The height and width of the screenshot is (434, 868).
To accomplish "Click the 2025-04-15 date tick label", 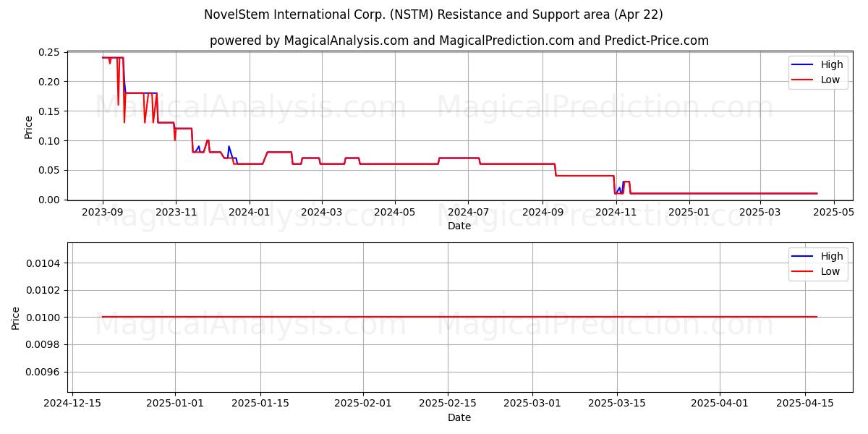I will click(x=804, y=404).
